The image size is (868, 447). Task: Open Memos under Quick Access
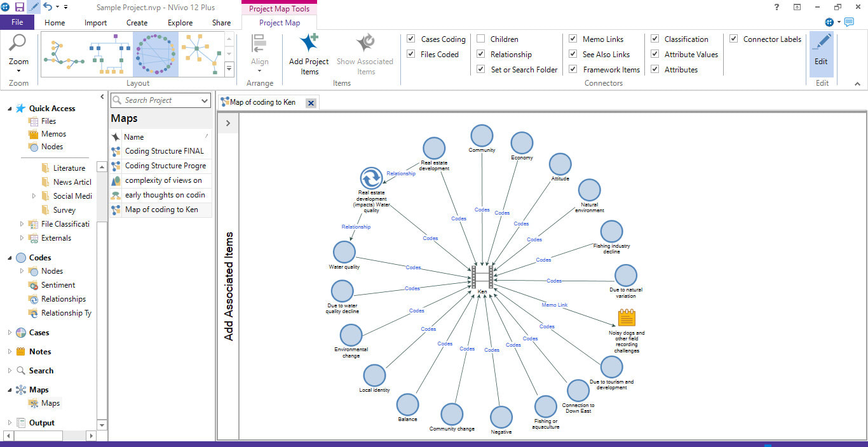click(x=53, y=134)
